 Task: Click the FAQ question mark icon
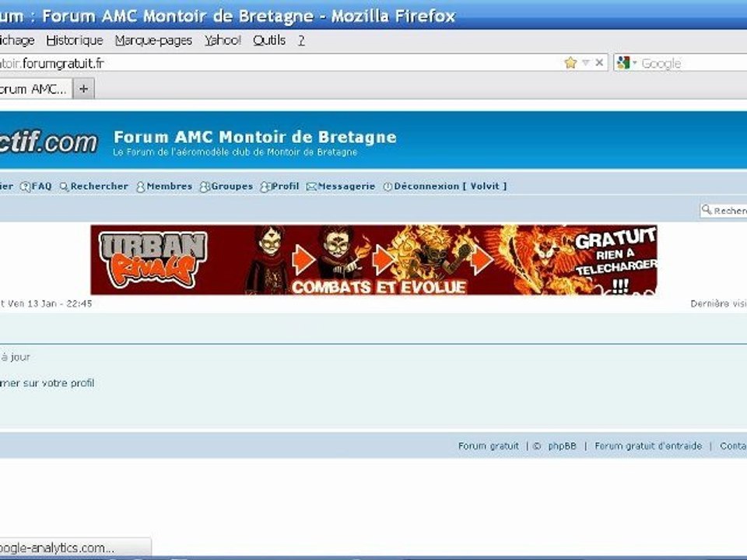25,187
